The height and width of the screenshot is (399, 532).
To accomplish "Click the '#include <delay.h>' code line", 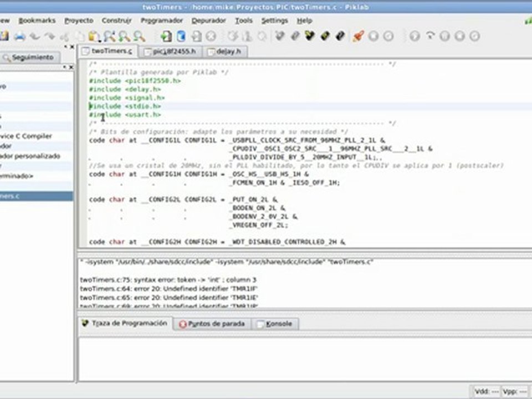I will [125, 89].
